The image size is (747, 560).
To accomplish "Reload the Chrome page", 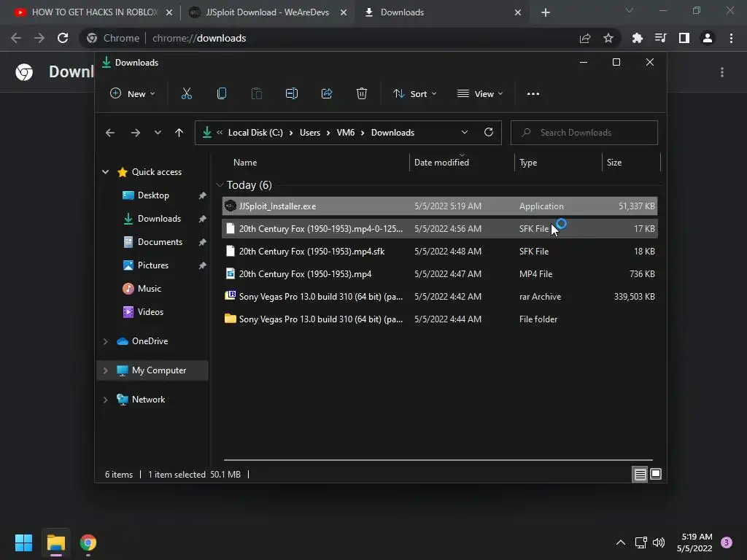I will point(63,38).
